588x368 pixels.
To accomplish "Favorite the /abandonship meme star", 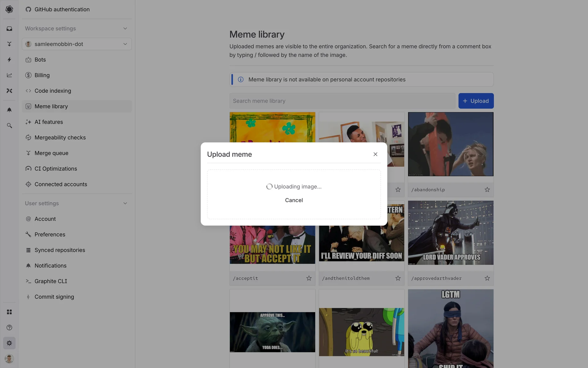I will point(487,190).
